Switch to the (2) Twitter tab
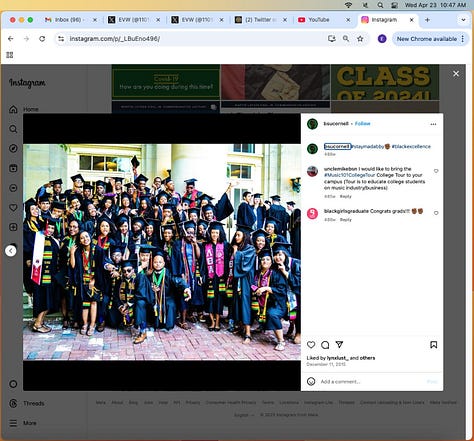Image resolution: width=474 pixels, height=441 pixels. [x=261, y=20]
